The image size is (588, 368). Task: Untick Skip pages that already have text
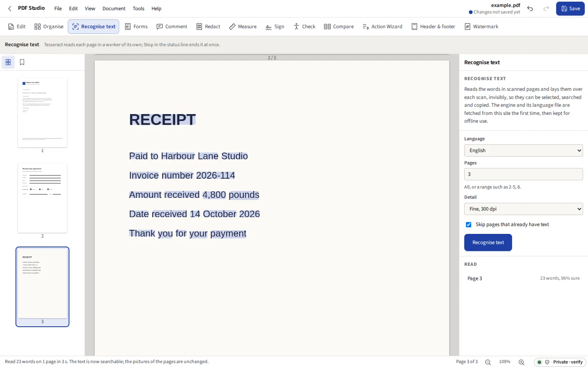pos(468,224)
